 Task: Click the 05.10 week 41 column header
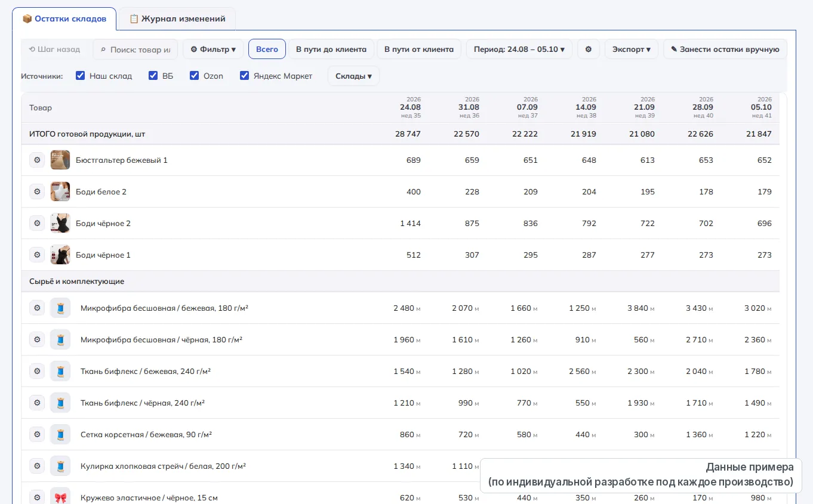point(761,107)
